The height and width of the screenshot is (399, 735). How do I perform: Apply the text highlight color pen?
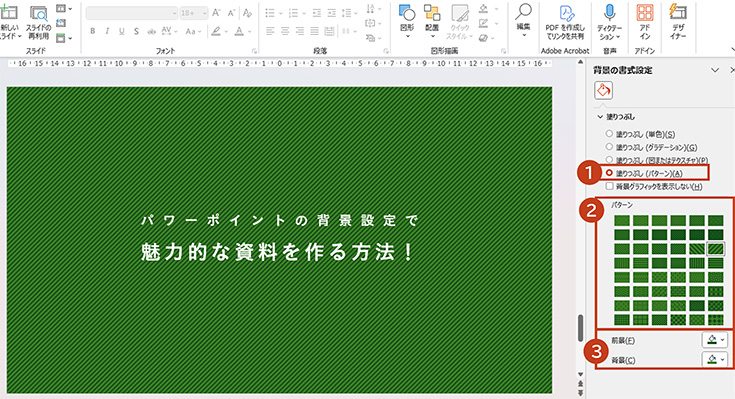coord(216,31)
